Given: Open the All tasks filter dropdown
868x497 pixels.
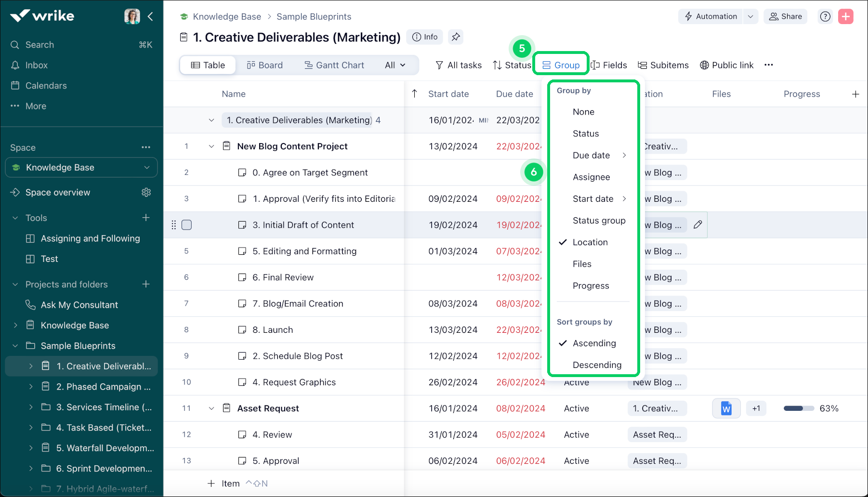Looking at the screenshot, I should 458,65.
